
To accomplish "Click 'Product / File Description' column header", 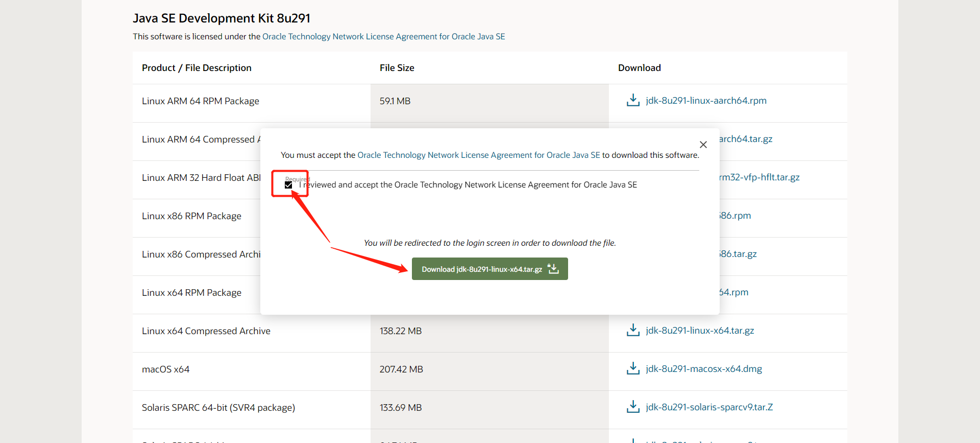I will click(x=197, y=68).
